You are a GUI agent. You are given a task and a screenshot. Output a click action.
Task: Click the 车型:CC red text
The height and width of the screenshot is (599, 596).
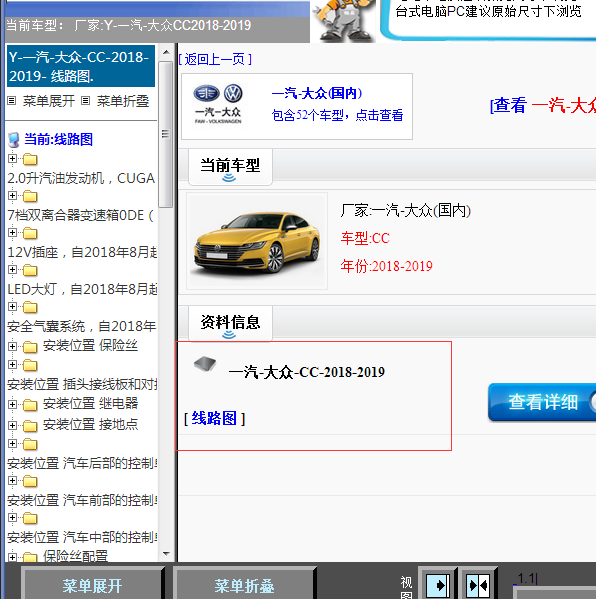[x=365, y=238]
